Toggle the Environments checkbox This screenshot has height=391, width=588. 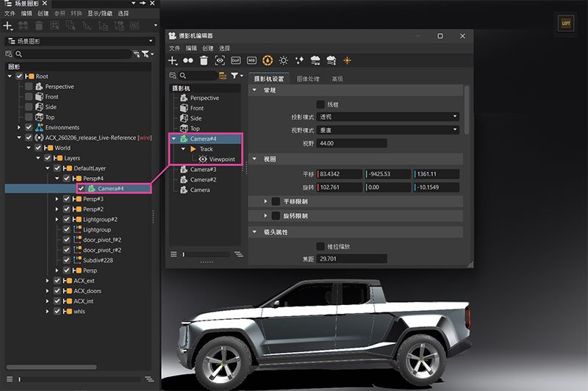pyautogui.click(x=29, y=127)
